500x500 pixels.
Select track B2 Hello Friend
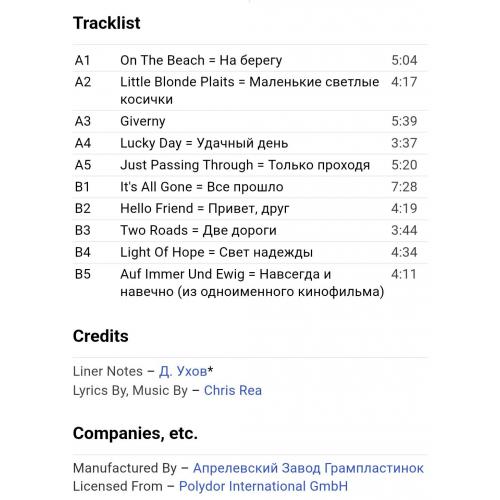click(250, 209)
